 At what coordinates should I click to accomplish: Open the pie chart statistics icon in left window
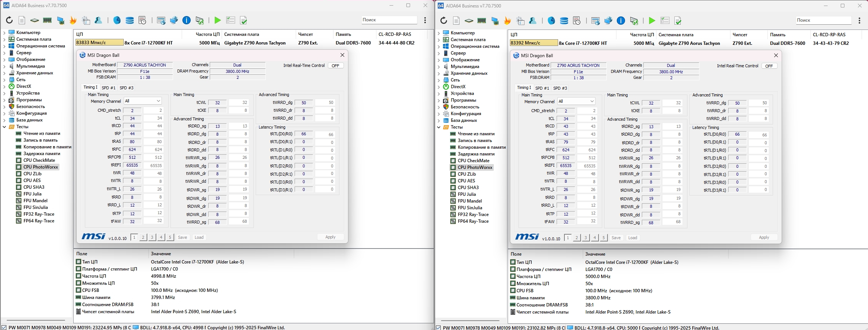click(117, 20)
